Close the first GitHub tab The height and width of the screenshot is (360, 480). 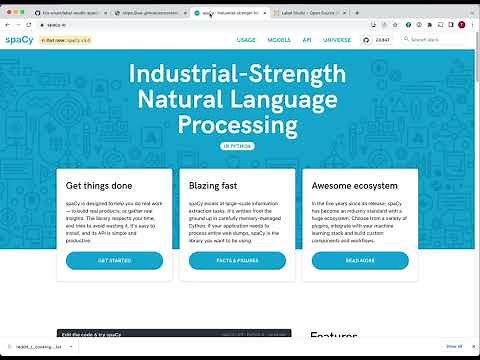pos(105,13)
